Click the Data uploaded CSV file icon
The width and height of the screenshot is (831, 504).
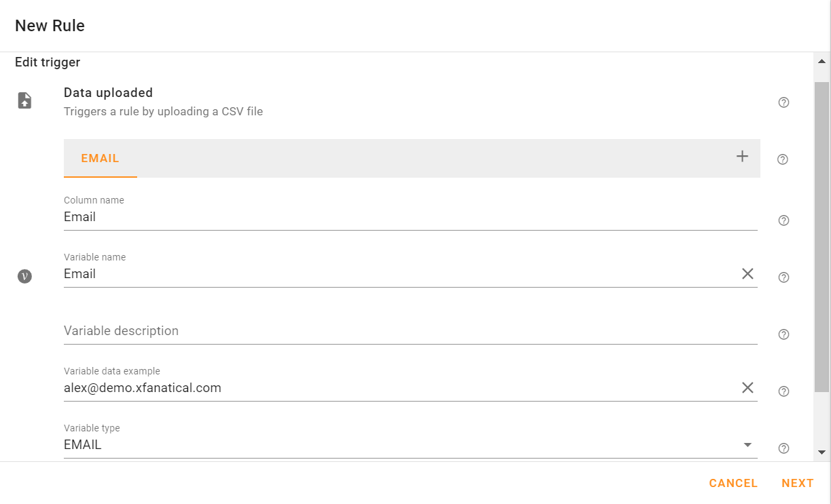(x=24, y=100)
